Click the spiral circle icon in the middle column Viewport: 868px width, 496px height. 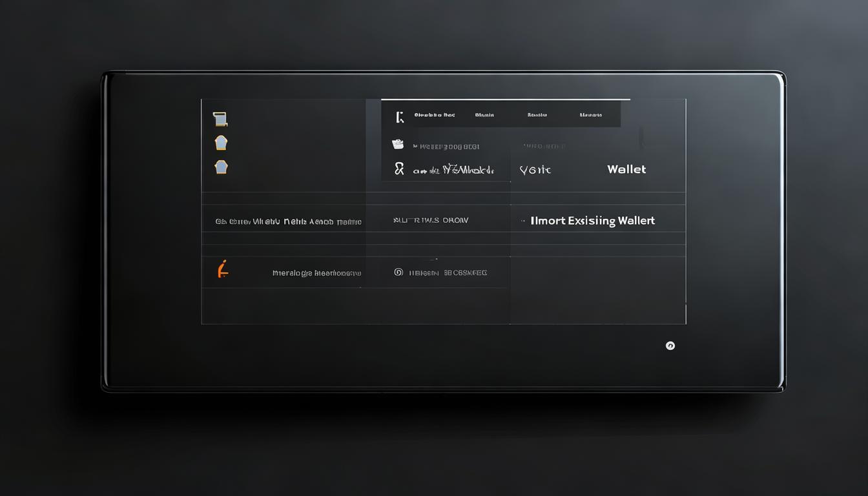398,273
